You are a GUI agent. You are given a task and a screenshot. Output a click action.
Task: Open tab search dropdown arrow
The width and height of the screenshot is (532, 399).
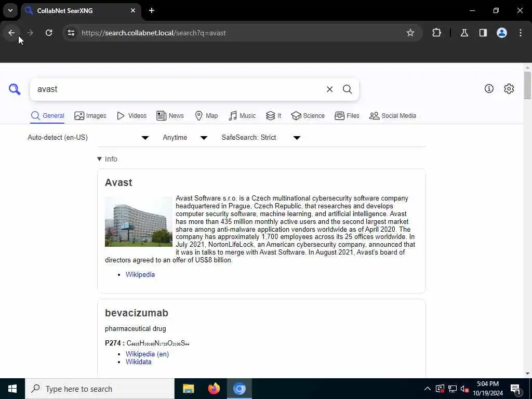[10, 10]
